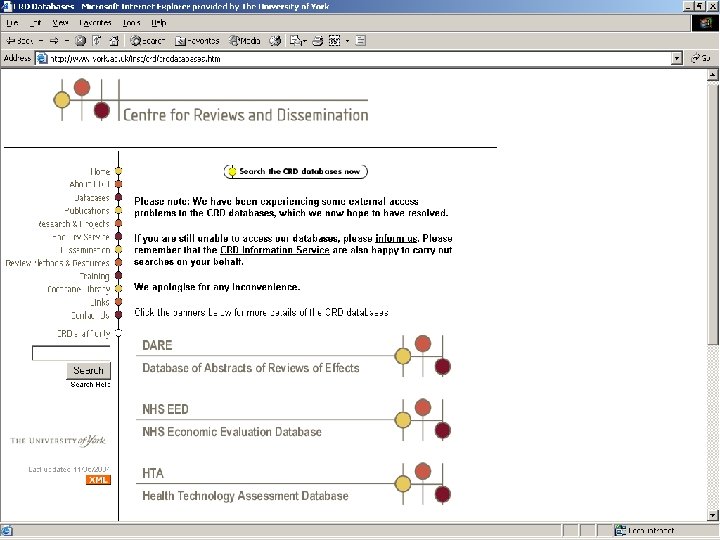Follow the 'inform us' link

[396, 238]
